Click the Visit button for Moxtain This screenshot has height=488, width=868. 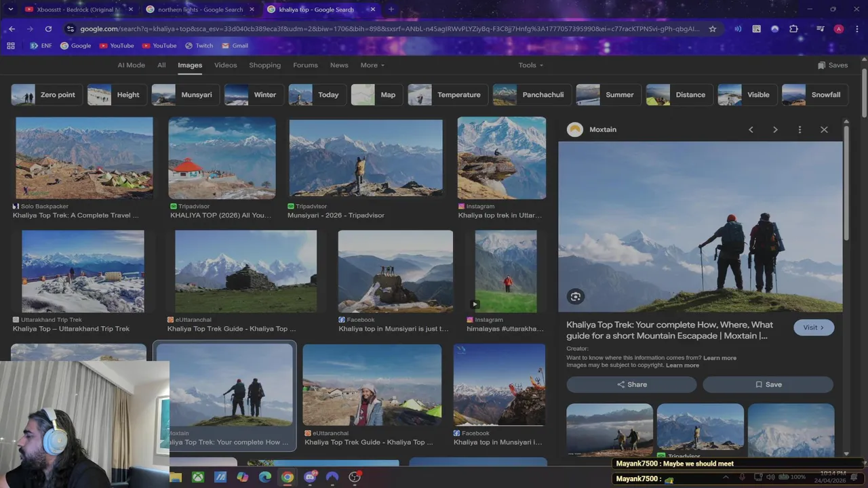(x=814, y=327)
